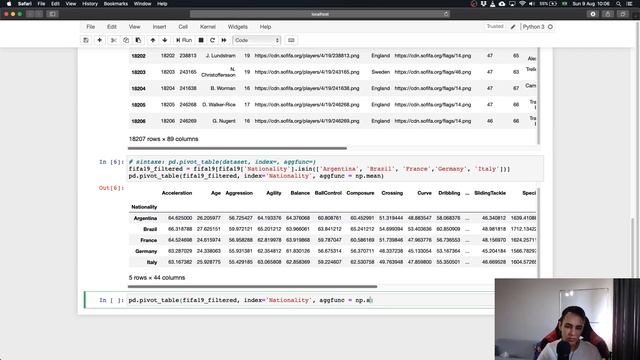
Task: Restart kernel and run all cells icon
Action: (224, 40)
